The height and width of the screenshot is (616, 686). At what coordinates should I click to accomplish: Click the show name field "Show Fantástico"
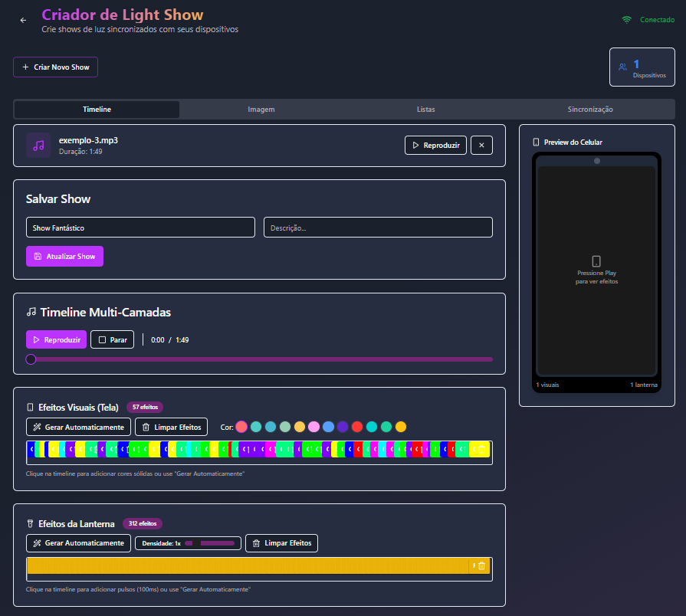[140, 228]
